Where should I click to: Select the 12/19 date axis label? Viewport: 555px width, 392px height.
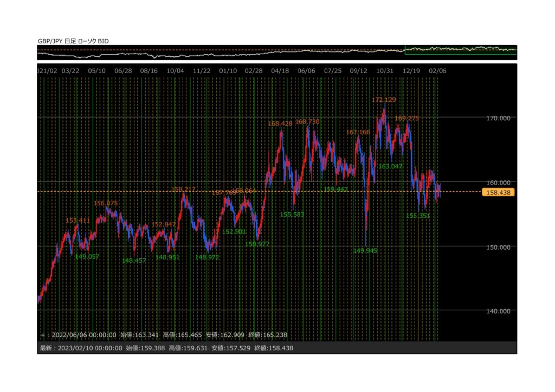coord(411,71)
